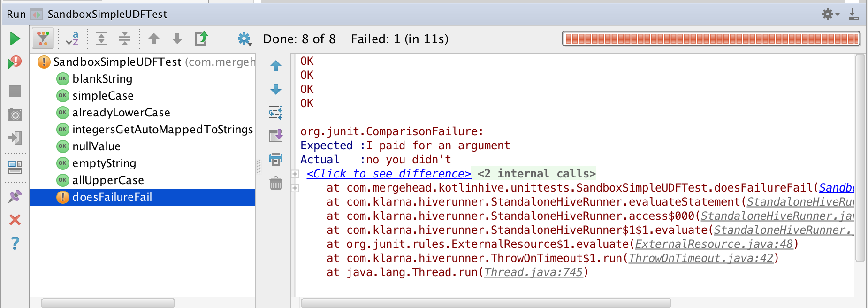Screen dimensions: 868x308
Task: Click the Export Test Results icon
Action: (201, 38)
